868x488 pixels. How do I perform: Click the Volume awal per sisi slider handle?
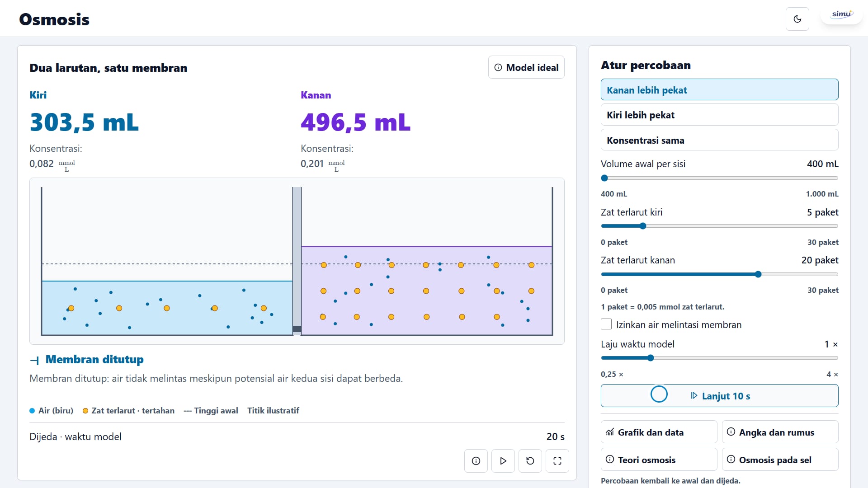[604, 178]
